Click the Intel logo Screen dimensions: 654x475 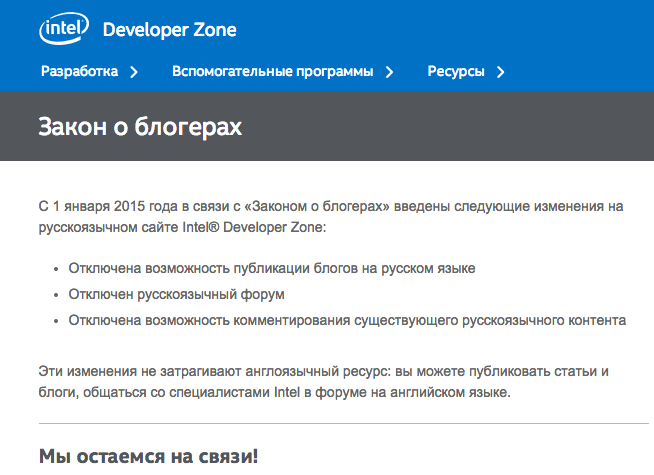(64, 28)
